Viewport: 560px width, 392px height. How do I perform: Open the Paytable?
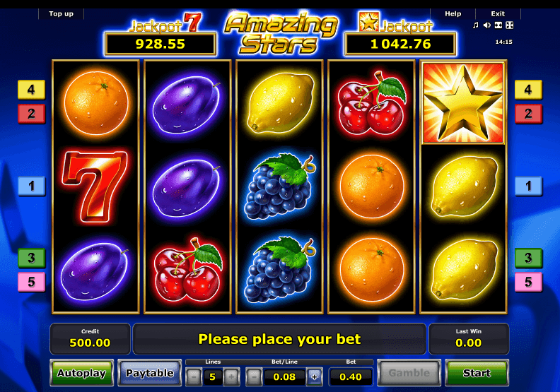[150, 373]
